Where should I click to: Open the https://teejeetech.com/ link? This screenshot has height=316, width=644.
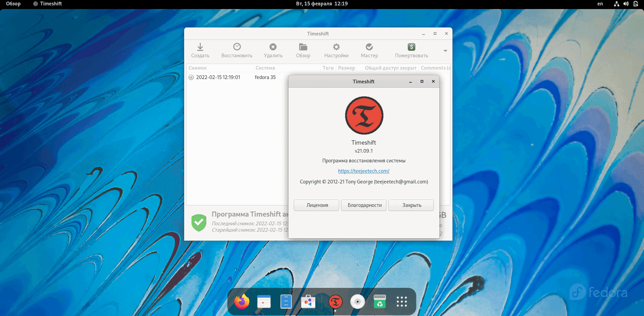coord(364,171)
